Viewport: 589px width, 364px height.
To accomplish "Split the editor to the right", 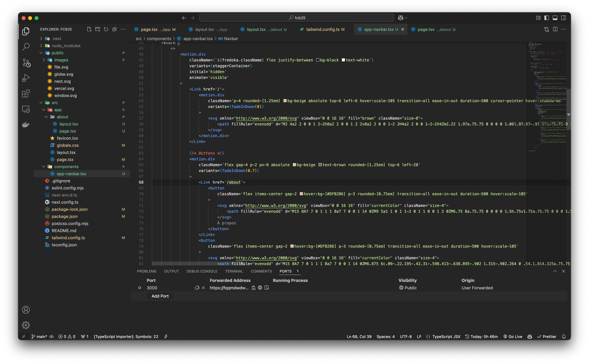I will point(555,29).
